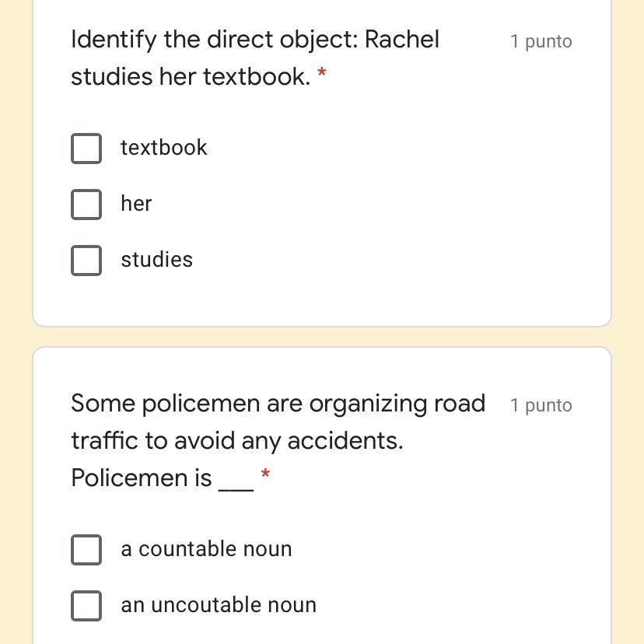Viewport: 644px width, 644px height.
Task: Click the blank line after 'Policemen is'
Action: (236, 482)
